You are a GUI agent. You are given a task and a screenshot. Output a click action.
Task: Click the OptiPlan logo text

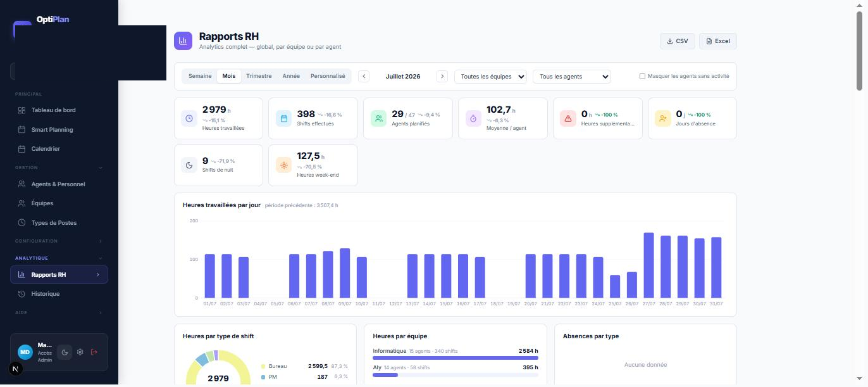pos(53,20)
